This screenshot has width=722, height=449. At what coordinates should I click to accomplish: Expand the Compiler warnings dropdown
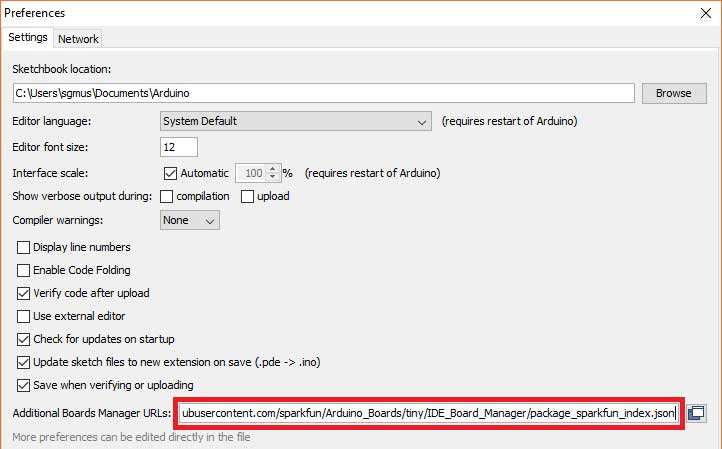tap(190, 220)
